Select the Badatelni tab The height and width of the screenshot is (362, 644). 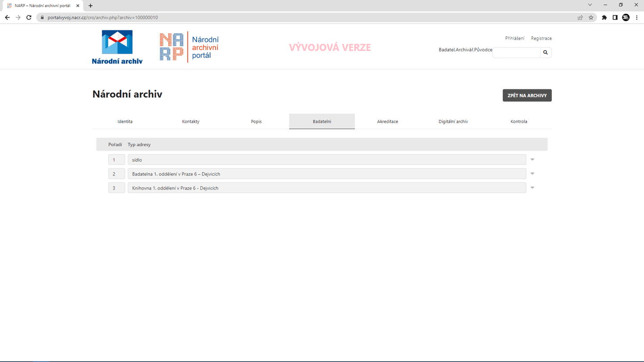[322, 122]
